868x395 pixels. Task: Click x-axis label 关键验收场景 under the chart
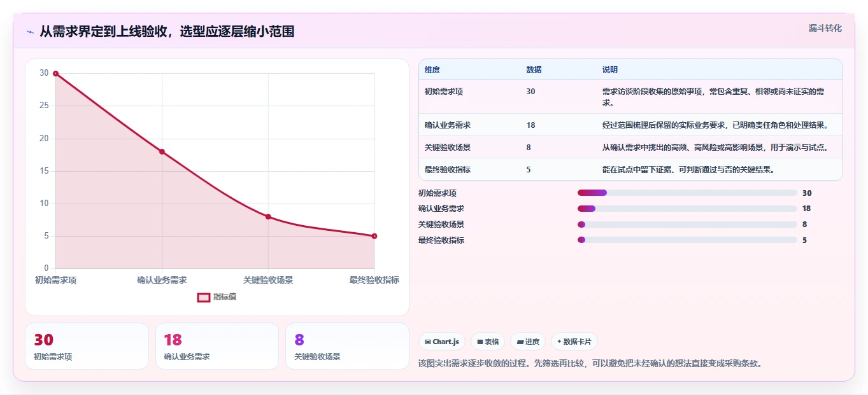tap(268, 280)
